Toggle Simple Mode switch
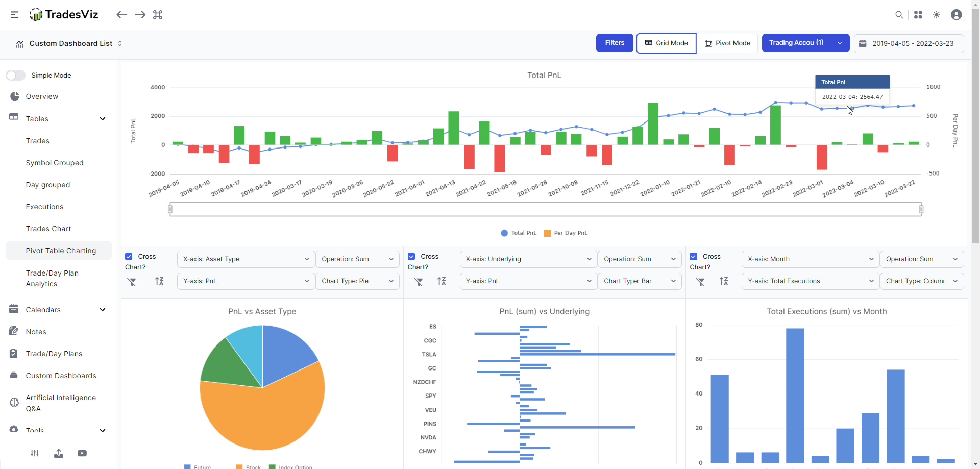This screenshot has width=980, height=469. [x=16, y=75]
